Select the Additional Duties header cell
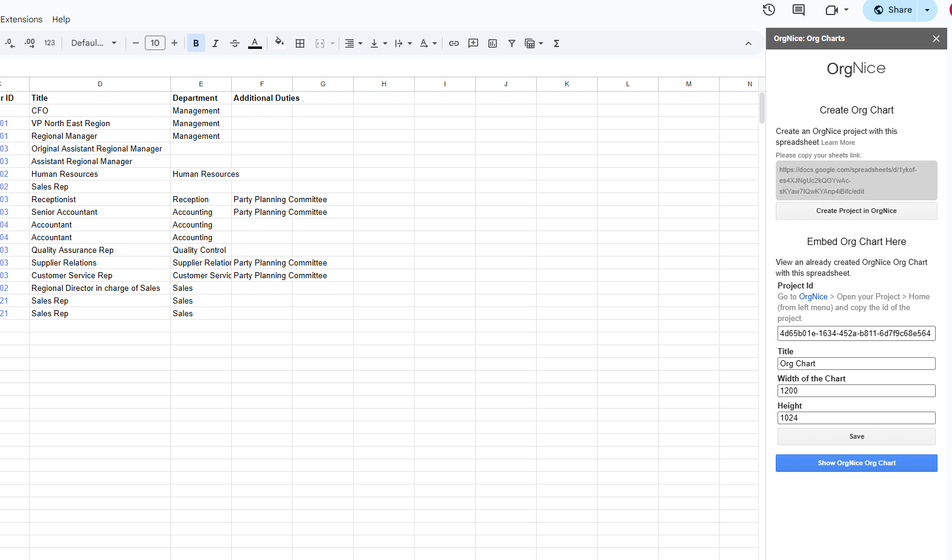This screenshot has height=560, width=952. [262, 98]
